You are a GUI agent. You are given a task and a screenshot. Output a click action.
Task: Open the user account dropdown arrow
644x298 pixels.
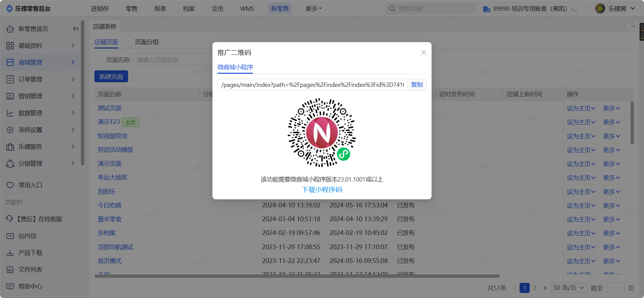(633, 9)
